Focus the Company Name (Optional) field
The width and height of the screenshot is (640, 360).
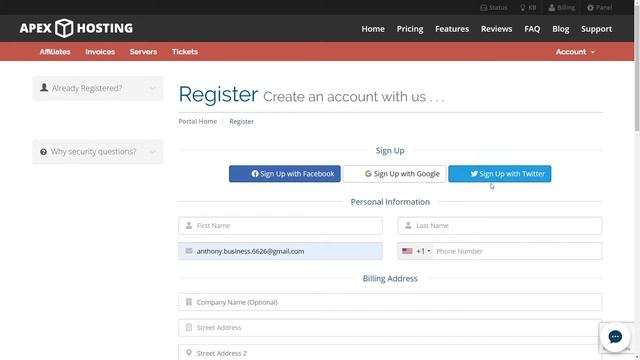click(390, 302)
